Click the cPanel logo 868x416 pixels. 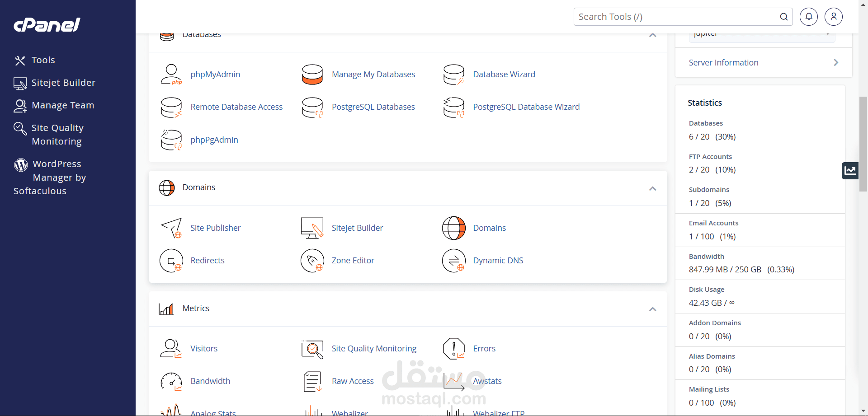tap(47, 24)
